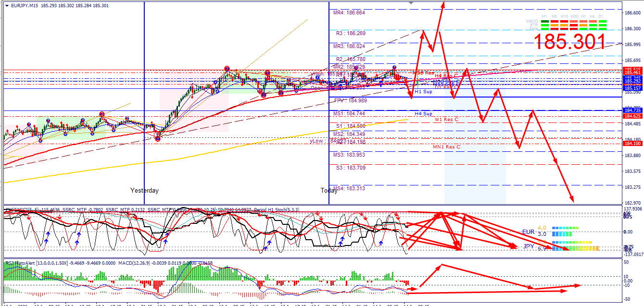This screenshot has height=306, width=644.
Task: Click the H4 Res C label
Action: pyautogui.click(x=446, y=76)
